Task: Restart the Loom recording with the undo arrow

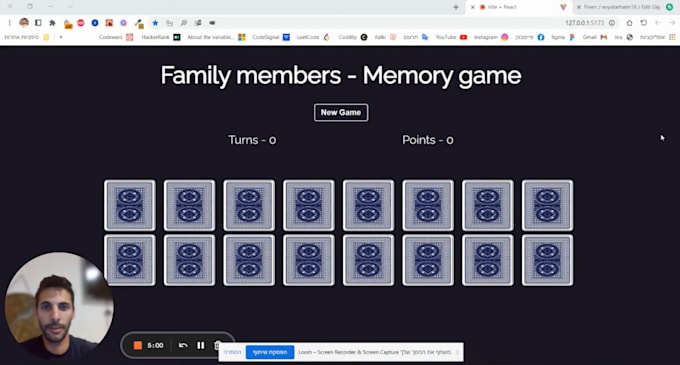Action: point(183,345)
